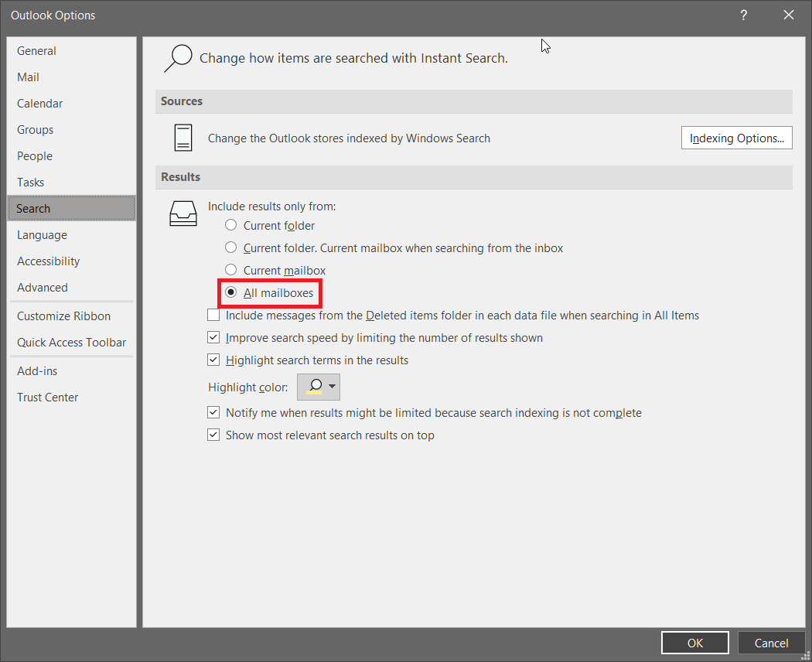Click the dialog resize grip corner

pos(805,656)
